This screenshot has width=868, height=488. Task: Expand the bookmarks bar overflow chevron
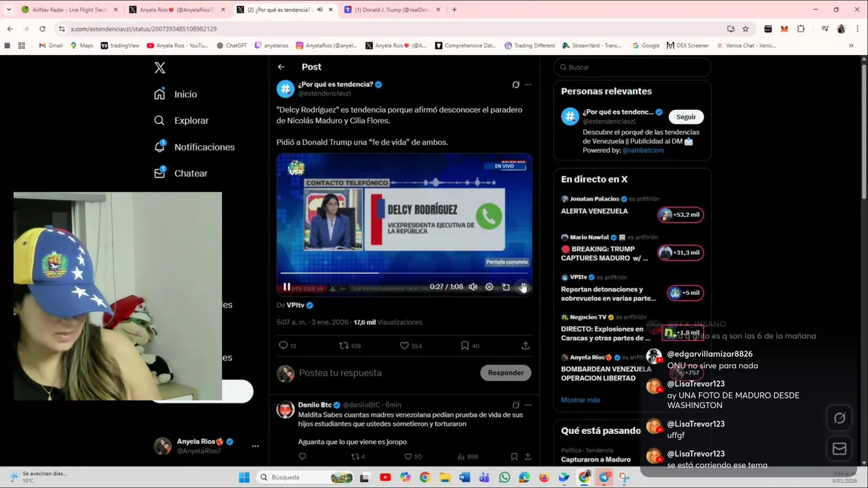point(851,45)
